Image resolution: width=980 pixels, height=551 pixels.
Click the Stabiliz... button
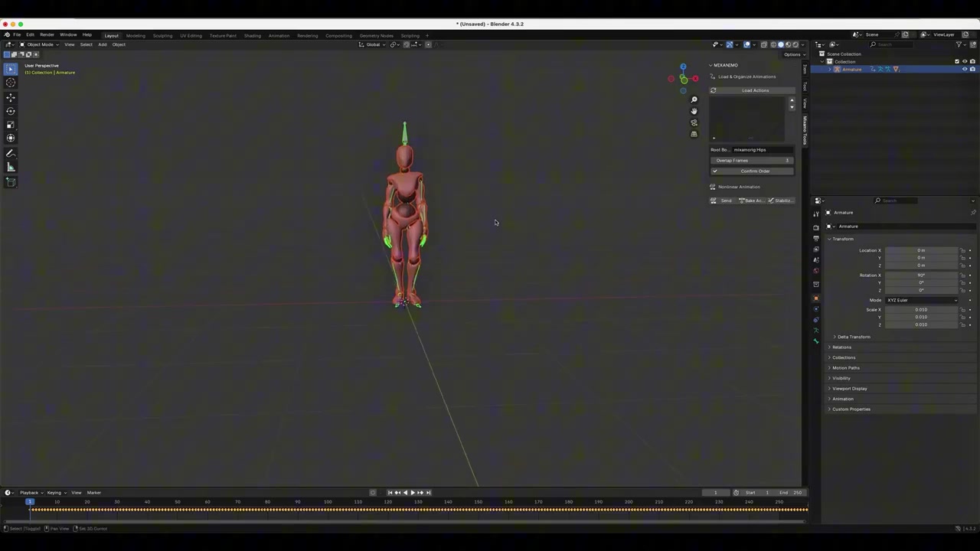tap(779, 201)
